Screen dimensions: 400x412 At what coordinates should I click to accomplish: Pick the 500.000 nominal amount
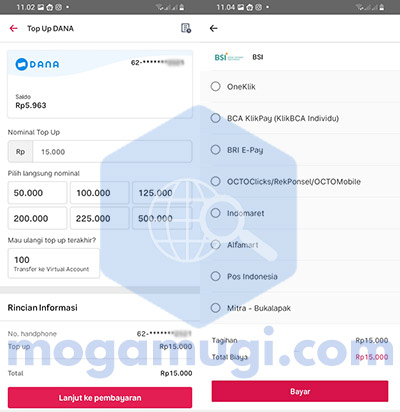(162, 218)
